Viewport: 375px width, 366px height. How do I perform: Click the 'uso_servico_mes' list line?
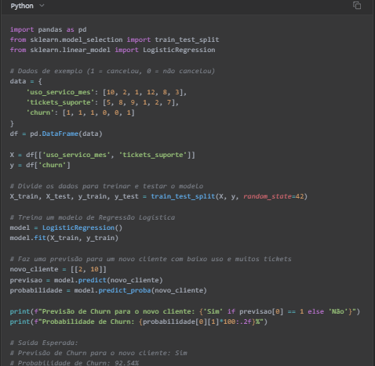click(106, 92)
